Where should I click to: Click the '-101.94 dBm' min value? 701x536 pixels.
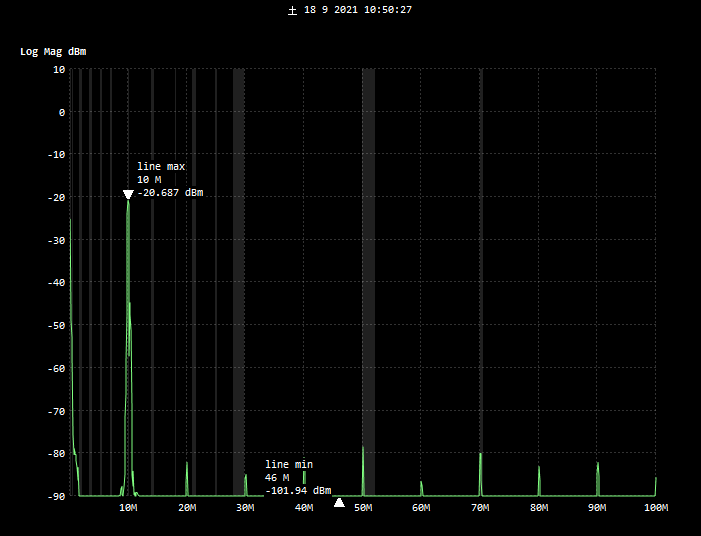pos(298,491)
